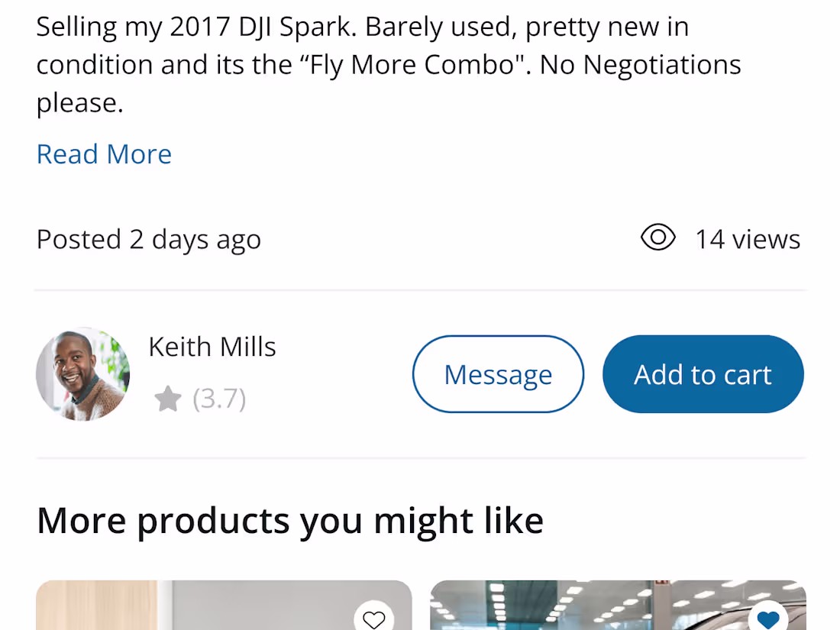Unfavorite the right product via the filled heart
This screenshot has height=630, width=840.
tap(767, 619)
